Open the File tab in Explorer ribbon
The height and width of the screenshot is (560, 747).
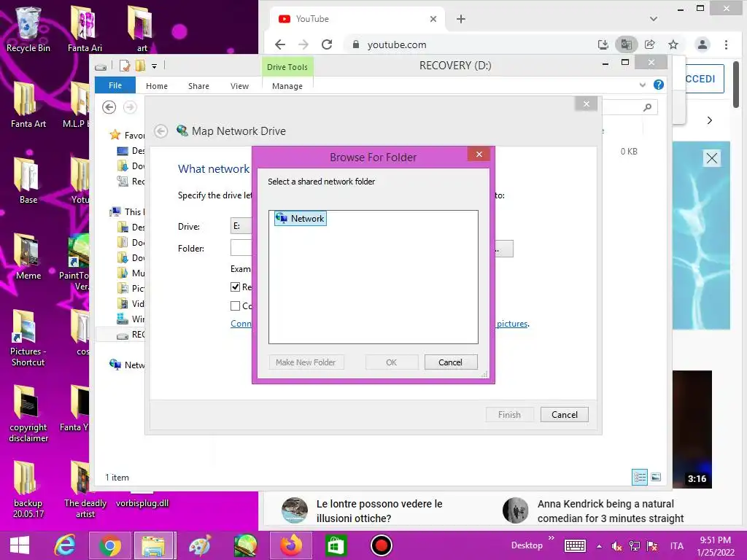(x=115, y=86)
